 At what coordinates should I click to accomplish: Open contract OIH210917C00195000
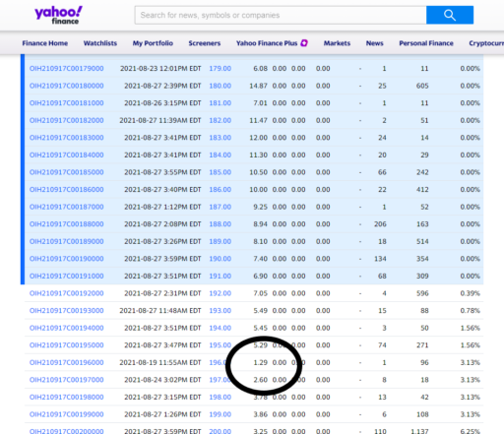(67, 345)
